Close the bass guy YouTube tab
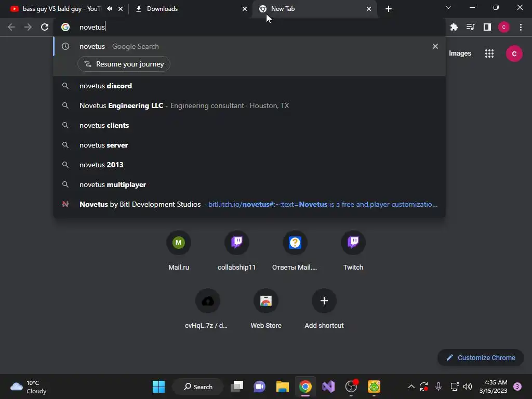 point(121,9)
